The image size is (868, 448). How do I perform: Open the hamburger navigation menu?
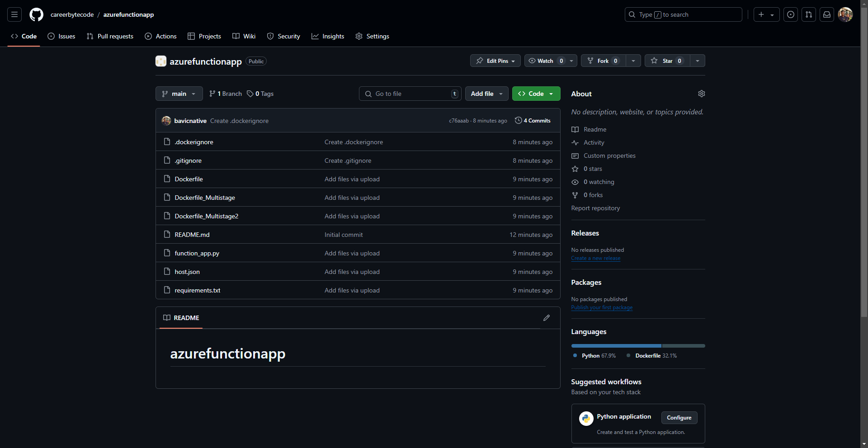click(x=14, y=14)
